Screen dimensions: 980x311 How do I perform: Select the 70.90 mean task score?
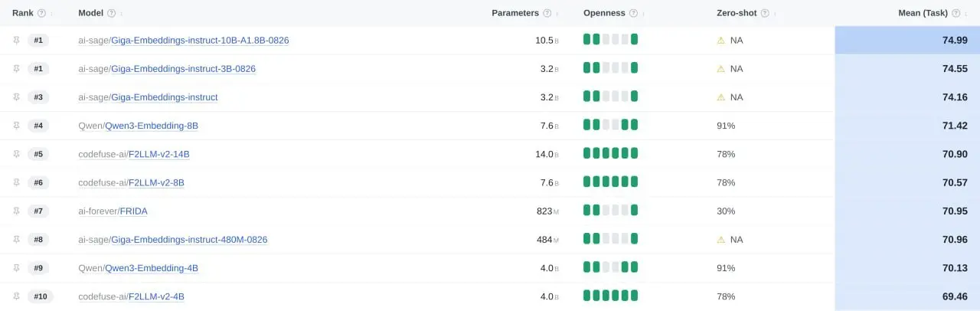click(x=955, y=154)
